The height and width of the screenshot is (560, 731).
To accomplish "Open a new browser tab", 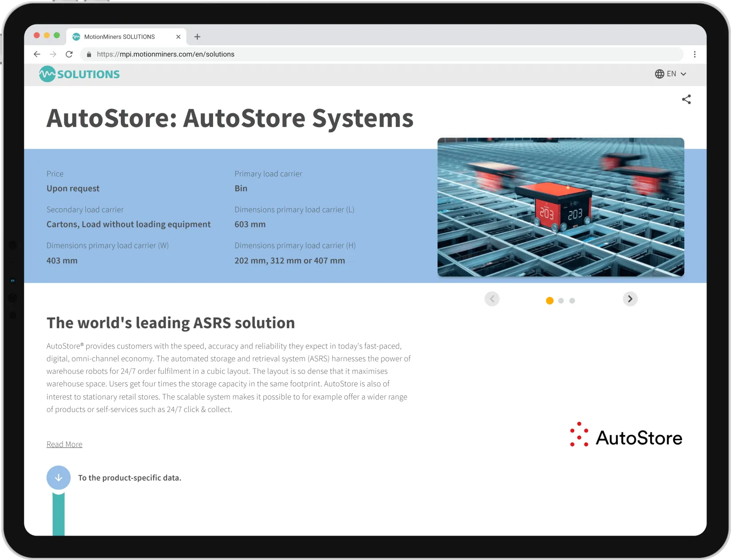I will coord(197,36).
